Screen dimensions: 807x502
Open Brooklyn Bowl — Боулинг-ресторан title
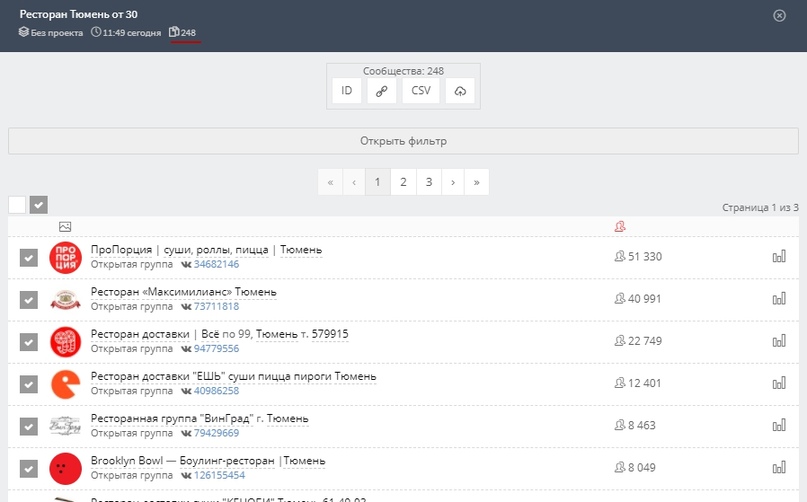(208, 461)
